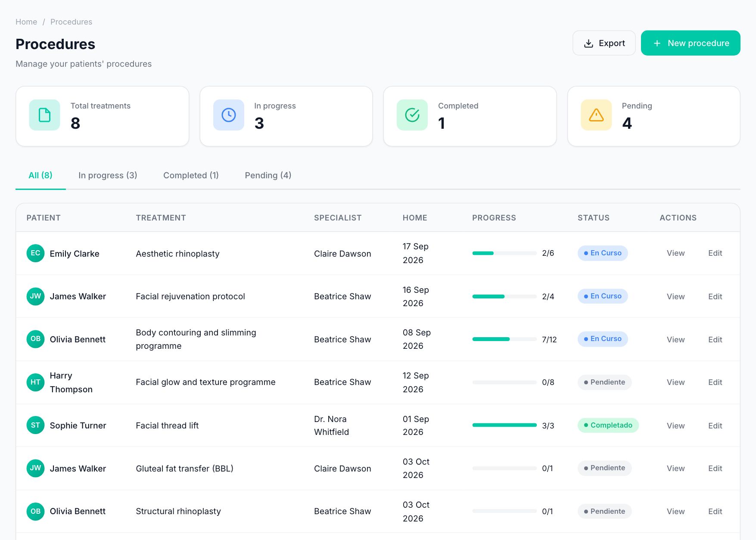This screenshot has width=756, height=540.
Task: Switch to the In progress (3) tab
Action: [x=108, y=175]
